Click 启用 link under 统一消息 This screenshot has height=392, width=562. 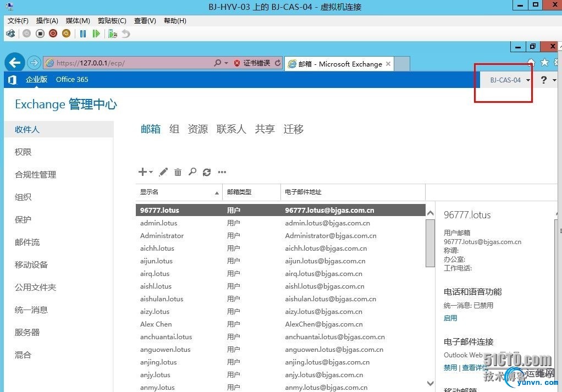(450, 318)
